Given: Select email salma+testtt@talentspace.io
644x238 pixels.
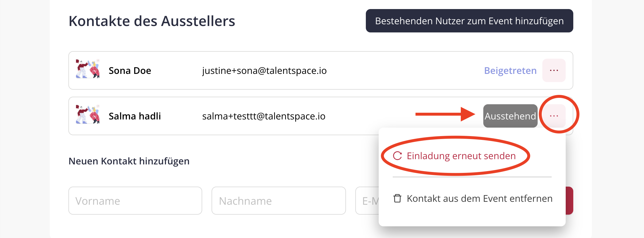Looking at the screenshot, I should [264, 116].
